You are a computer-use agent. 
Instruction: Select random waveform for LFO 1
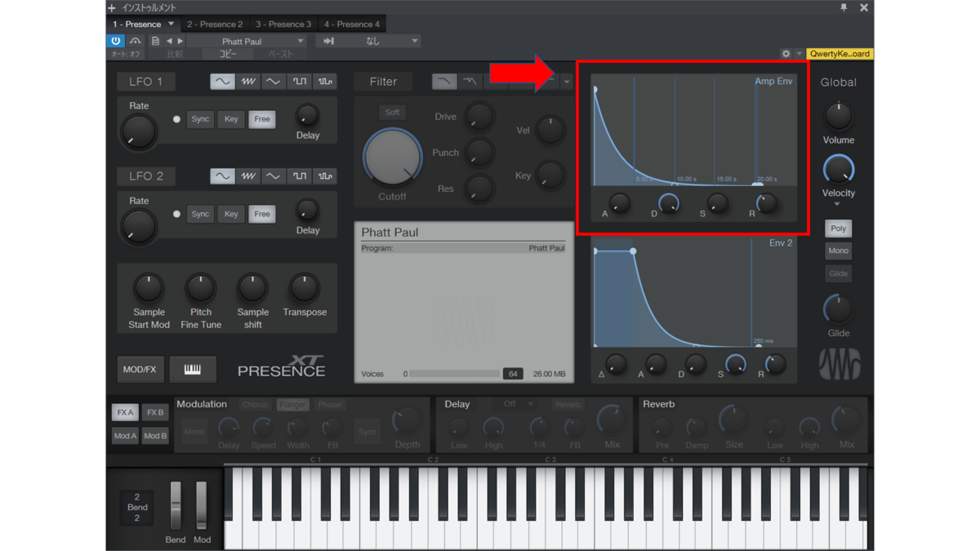pos(325,82)
